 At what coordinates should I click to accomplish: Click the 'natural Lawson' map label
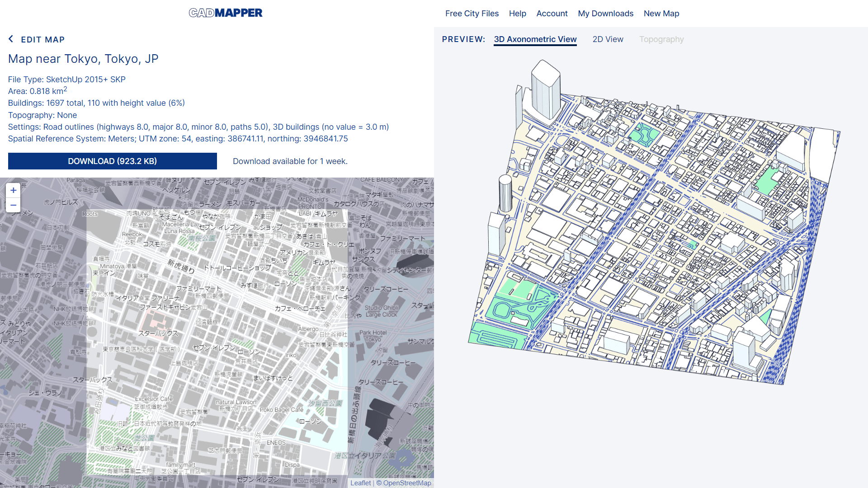click(x=236, y=402)
